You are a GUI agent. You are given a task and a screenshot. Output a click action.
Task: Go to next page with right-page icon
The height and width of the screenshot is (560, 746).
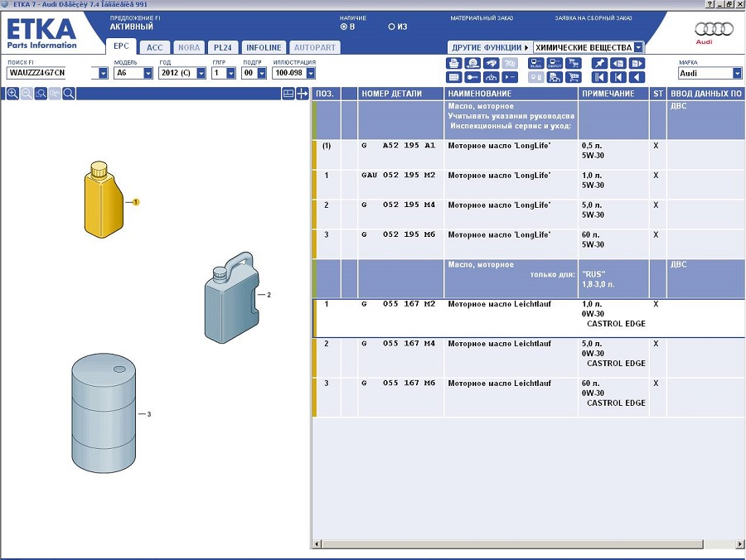coord(637,63)
